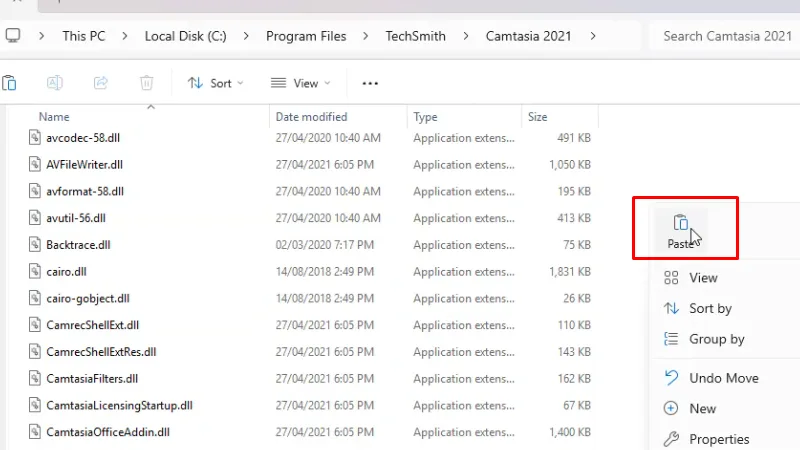
Task: Choose Sort by in context menu
Action: [710, 309]
